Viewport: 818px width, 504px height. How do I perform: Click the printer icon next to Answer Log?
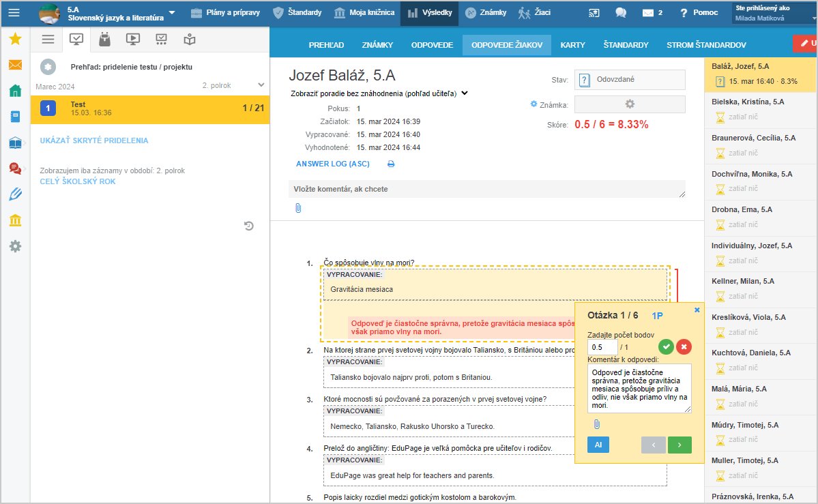tap(391, 164)
